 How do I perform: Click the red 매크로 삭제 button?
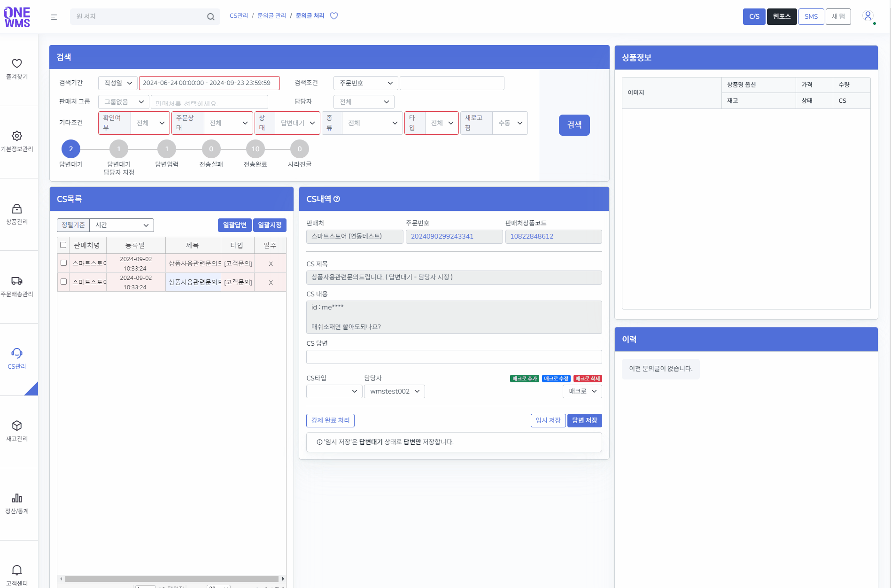[x=588, y=379]
